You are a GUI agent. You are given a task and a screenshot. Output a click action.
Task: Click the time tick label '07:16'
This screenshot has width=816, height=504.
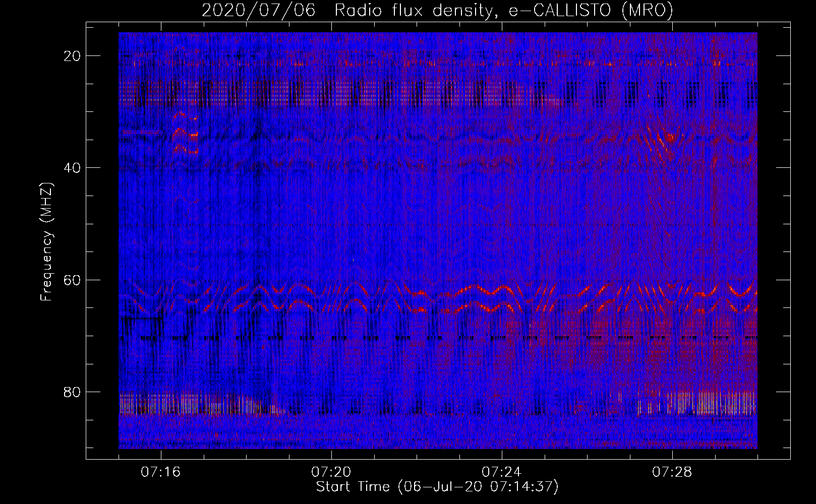[x=161, y=472]
